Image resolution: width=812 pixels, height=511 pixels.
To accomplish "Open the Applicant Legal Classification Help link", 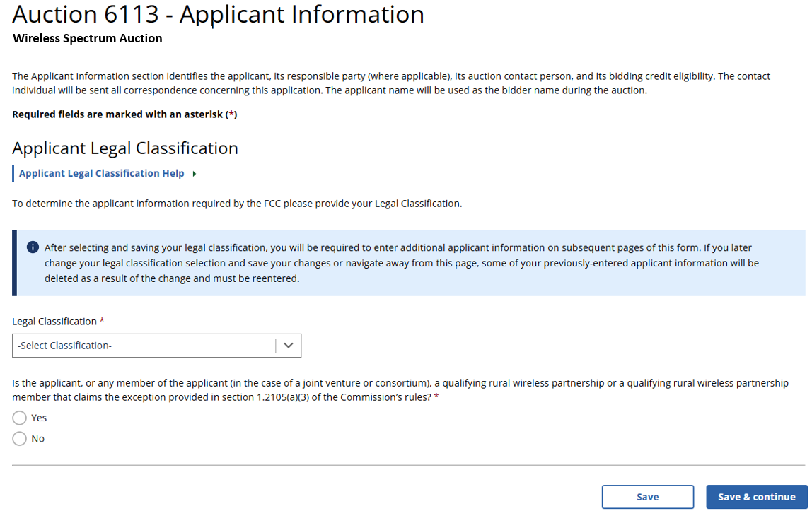I will point(101,174).
